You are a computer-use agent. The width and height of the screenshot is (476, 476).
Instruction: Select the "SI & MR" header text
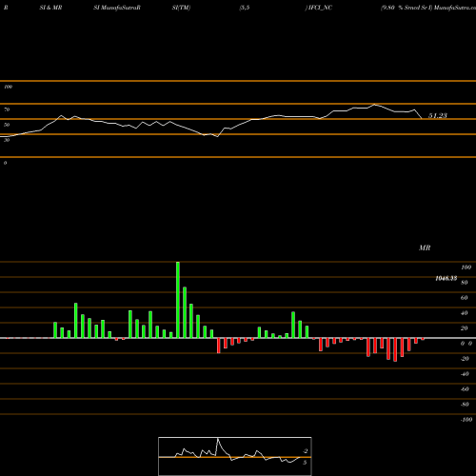(x=50, y=8)
